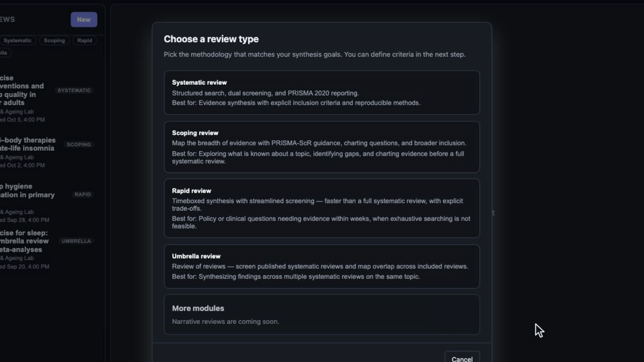Click the 'Choose a review type' heading
Image resolution: width=644 pixels, height=362 pixels.
pyautogui.click(x=211, y=39)
